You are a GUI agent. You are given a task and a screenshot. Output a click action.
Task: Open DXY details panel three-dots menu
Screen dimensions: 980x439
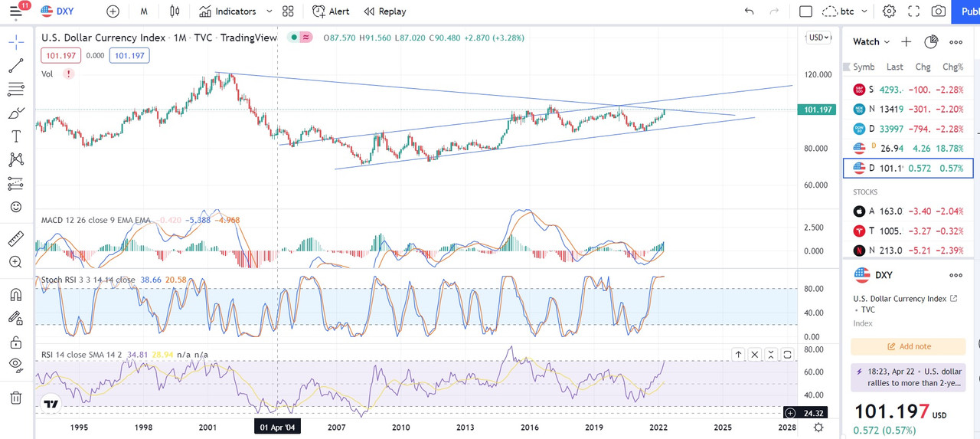click(x=956, y=275)
